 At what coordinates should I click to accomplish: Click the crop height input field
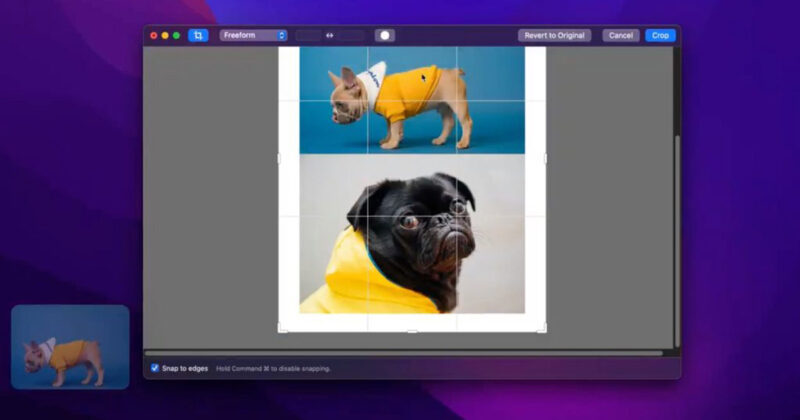[351, 35]
